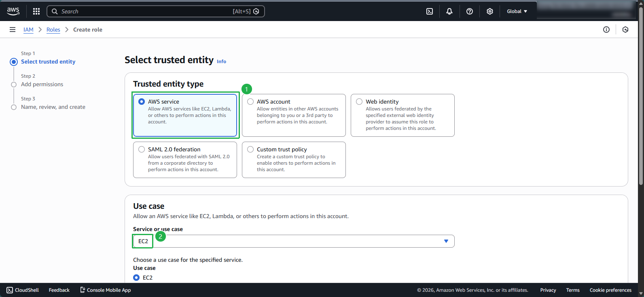Open the Service or use case dropdown

[x=294, y=241]
